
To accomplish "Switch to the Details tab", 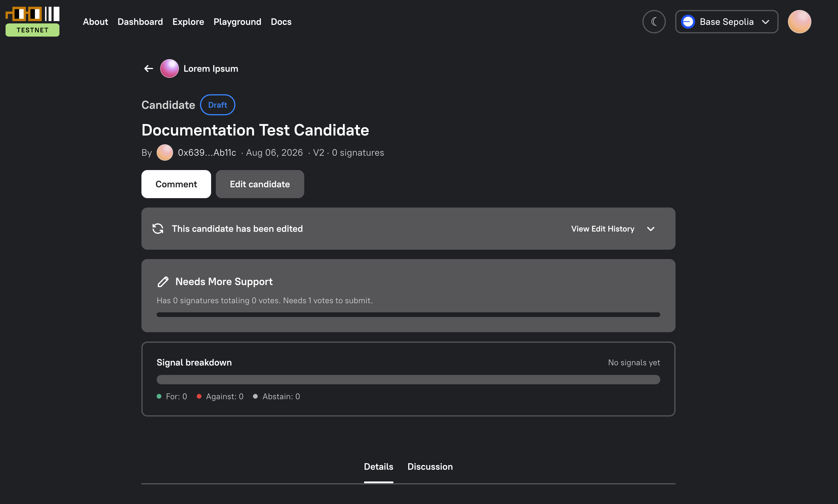I will [378, 467].
